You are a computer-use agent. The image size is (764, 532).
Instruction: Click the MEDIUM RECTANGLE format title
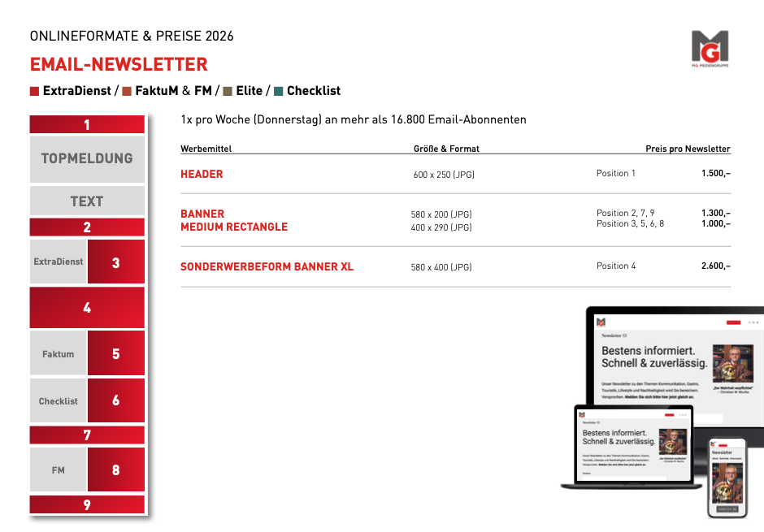pos(234,227)
